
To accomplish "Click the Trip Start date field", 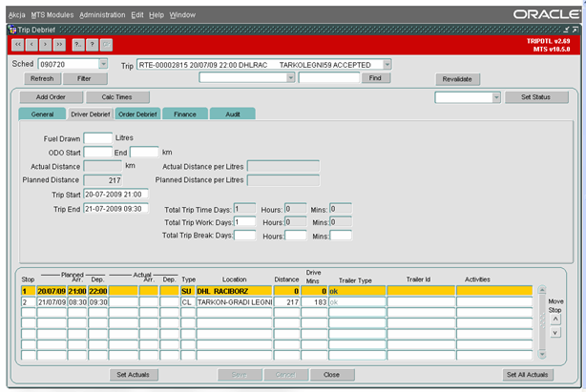I will point(115,195).
